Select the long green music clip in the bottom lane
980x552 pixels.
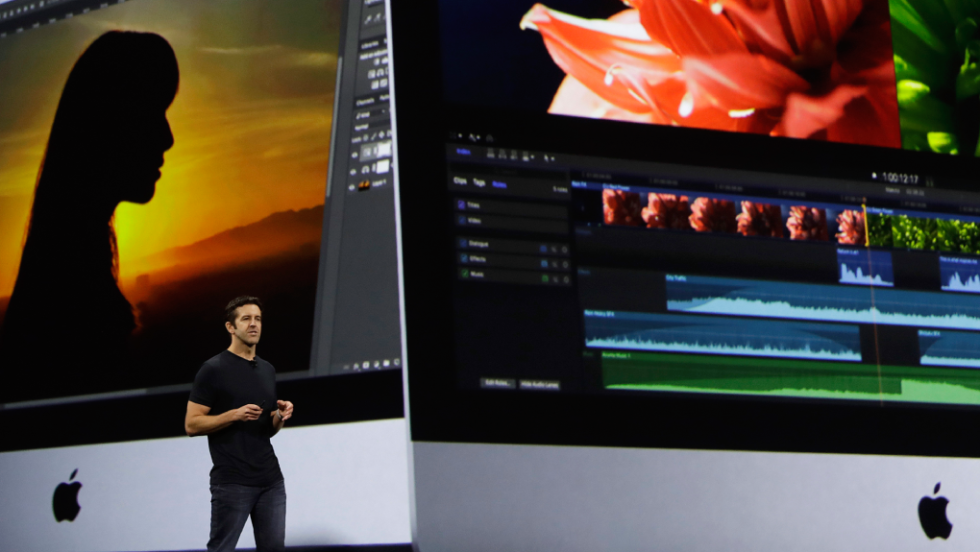pos(791,379)
